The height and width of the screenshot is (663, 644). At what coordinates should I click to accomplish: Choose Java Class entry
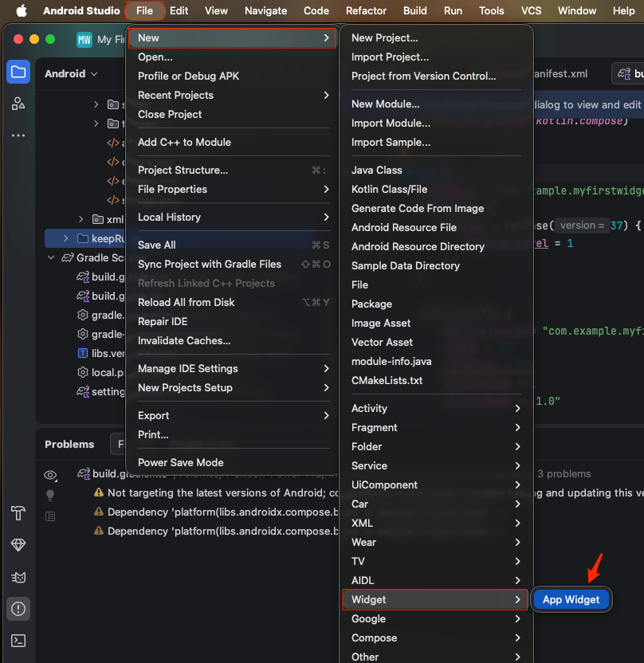click(x=435, y=170)
